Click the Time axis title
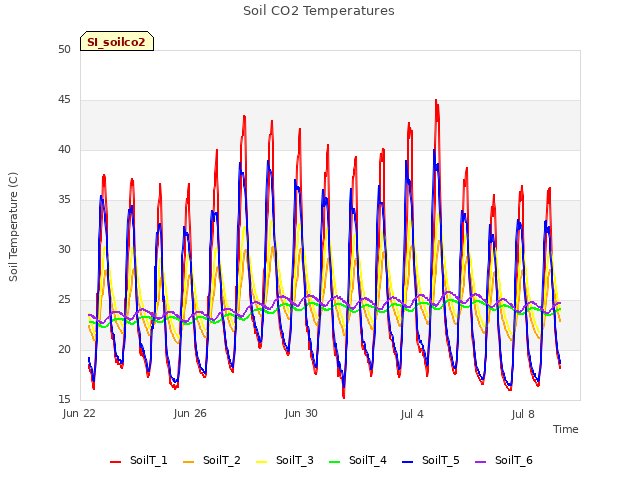 coord(566,429)
